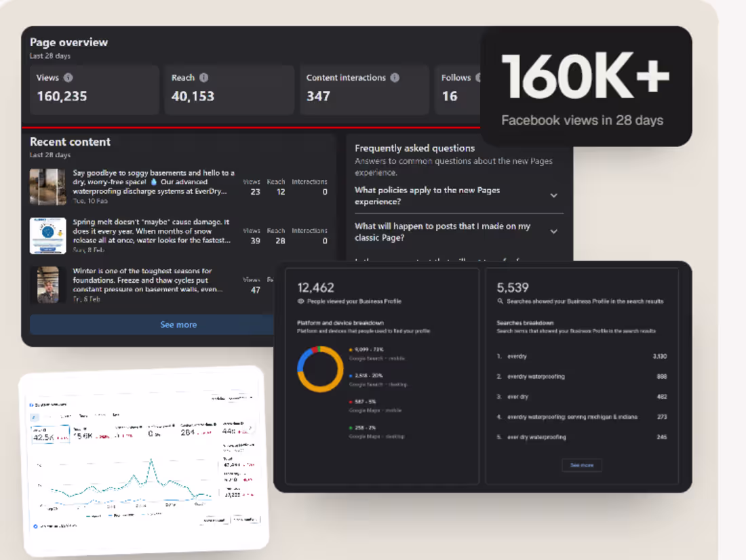The width and height of the screenshot is (746, 560).
Task: Select the 42.5K metric tab in chart
Action: click(50, 434)
